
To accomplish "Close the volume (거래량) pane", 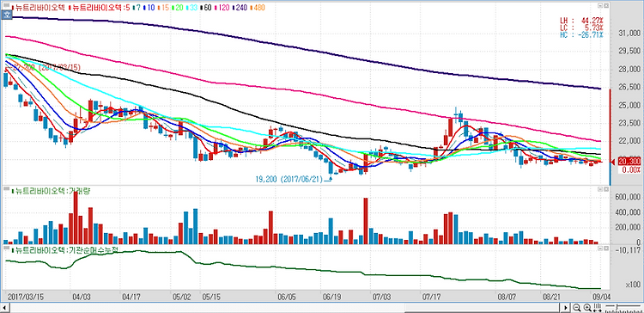I will pyautogui.click(x=605, y=189).
